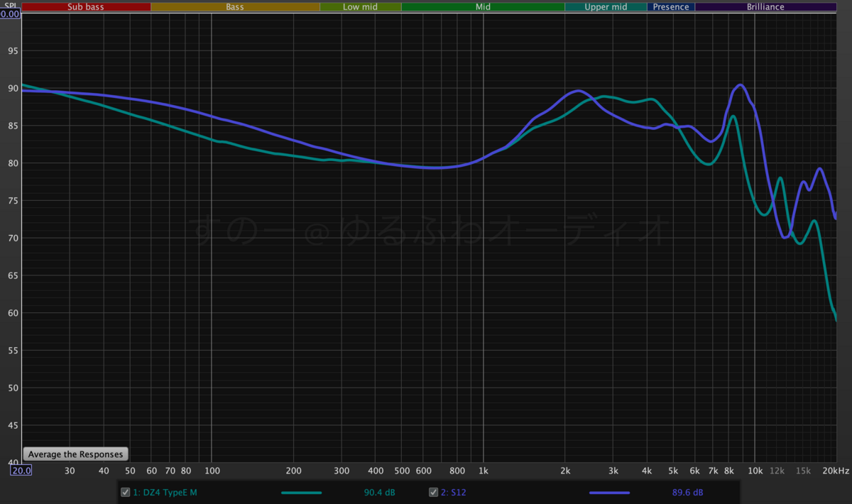Image resolution: width=852 pixels, height=504 pixels.
Task: Click the 1k frequency axis label
Action: coord(484,471)
